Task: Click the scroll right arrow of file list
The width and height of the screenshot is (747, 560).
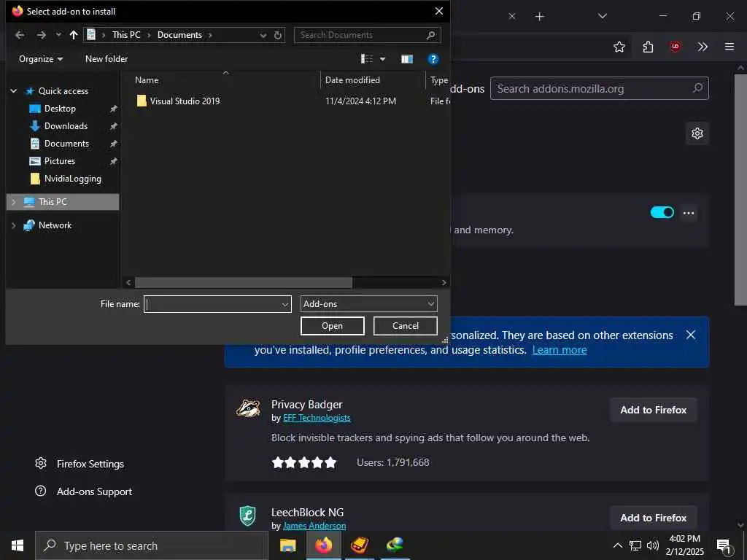Action: (x=444, y=282)
